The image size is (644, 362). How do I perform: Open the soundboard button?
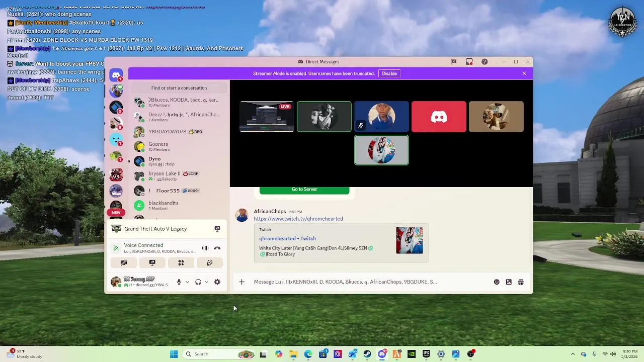pyautogui.click(x=210, y=263)
